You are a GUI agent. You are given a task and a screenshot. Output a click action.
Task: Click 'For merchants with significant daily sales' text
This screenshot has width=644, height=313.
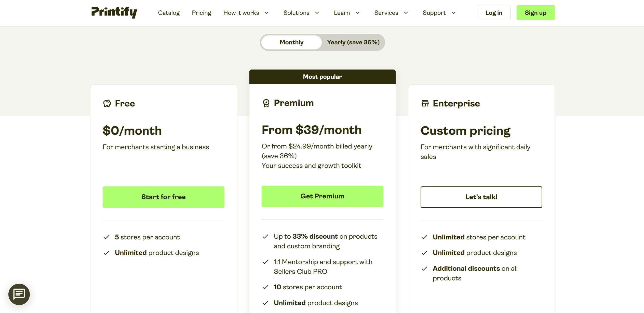[475, 152]
